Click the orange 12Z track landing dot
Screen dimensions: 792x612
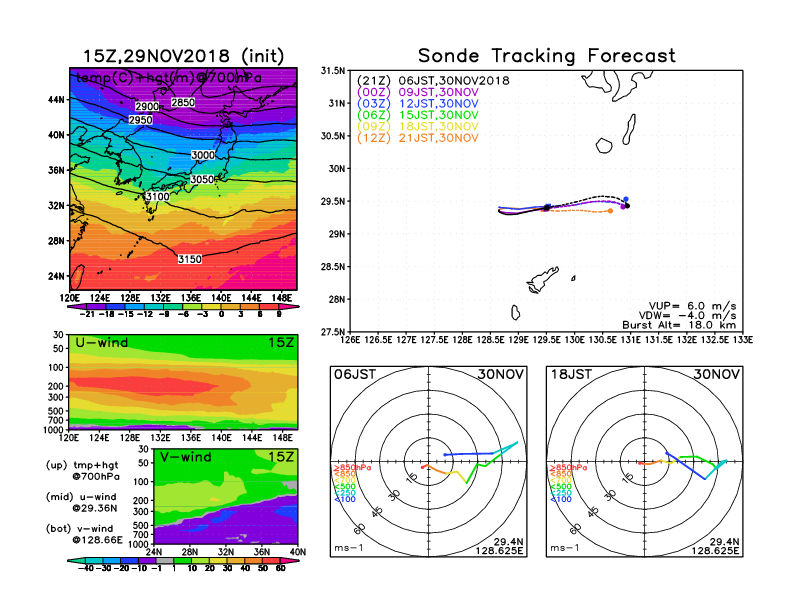(611, 211)
